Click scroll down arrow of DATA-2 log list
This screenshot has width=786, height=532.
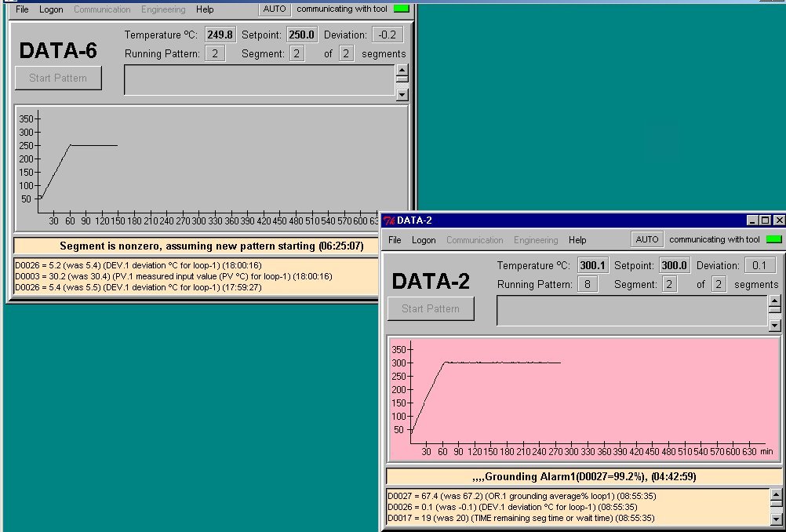pos(776,519)
